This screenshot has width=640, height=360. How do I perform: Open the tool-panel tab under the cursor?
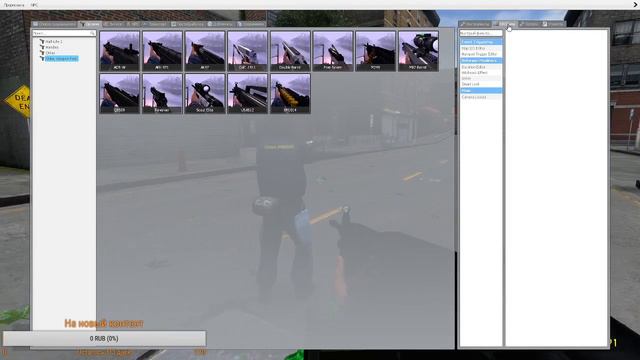[x=505, y=24]
